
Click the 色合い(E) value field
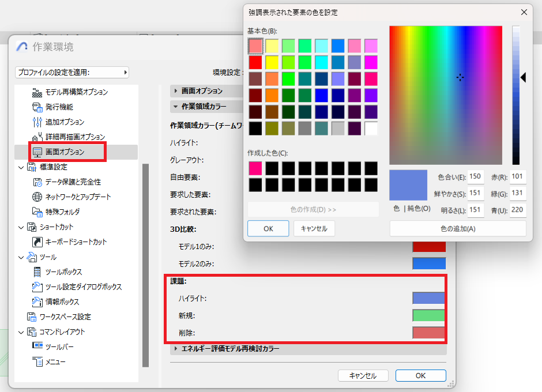pyautogui.click(x=476, y=176)
